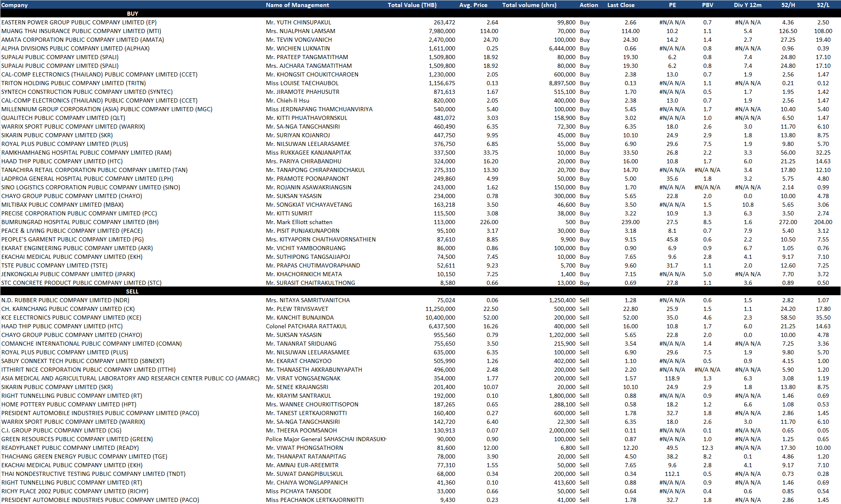Click Mr. AMNAJ EUR-AREEMITR name cell
The image size is (841, 504).
click(x=302, y=465)
